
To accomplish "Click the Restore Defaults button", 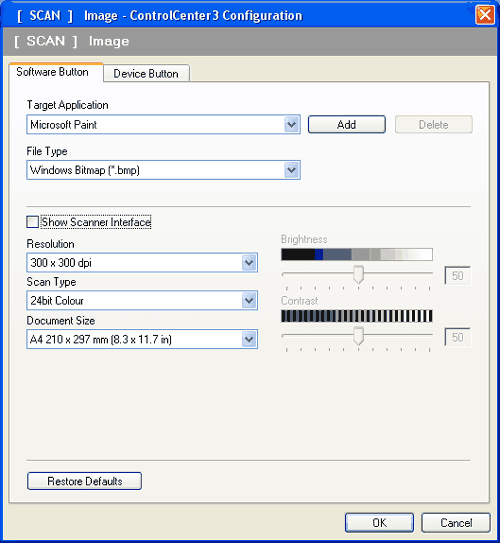I will 84,481.
